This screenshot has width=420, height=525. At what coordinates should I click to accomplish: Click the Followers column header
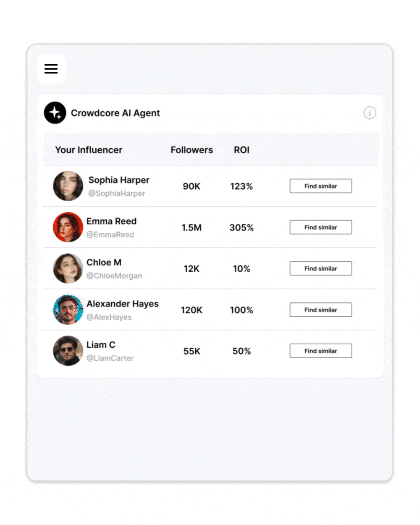pyautogui.click(x=192, y=150)
